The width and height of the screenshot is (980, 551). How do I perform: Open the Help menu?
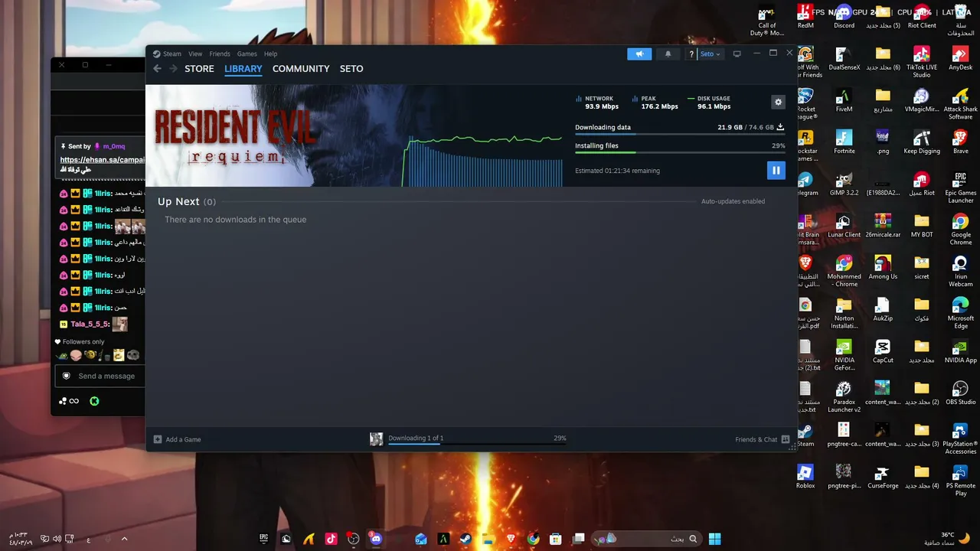(x=270, y=54)
